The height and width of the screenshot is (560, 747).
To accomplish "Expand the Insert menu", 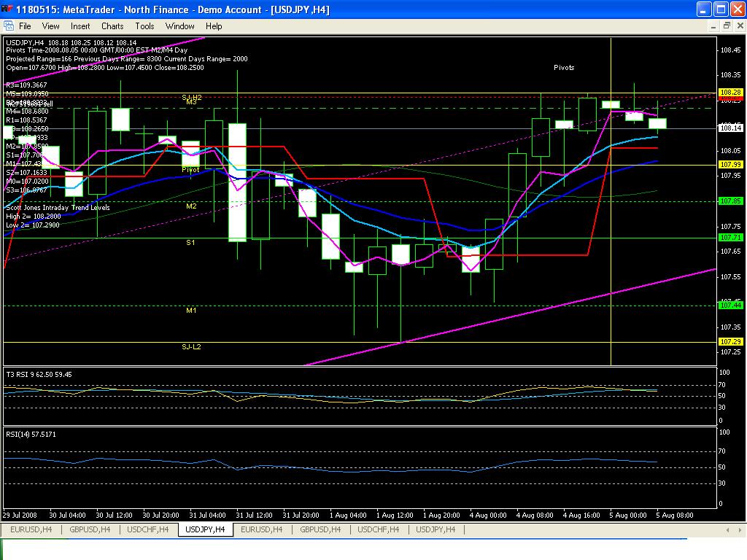I will click(x=80, y=26).
